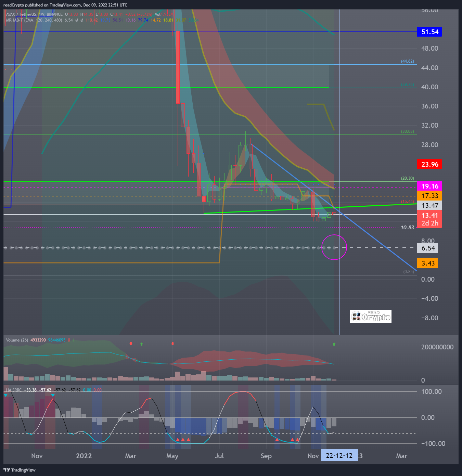Click the orange 3.43 price label
The image size is (462, 476).
[x=428, y=263]
